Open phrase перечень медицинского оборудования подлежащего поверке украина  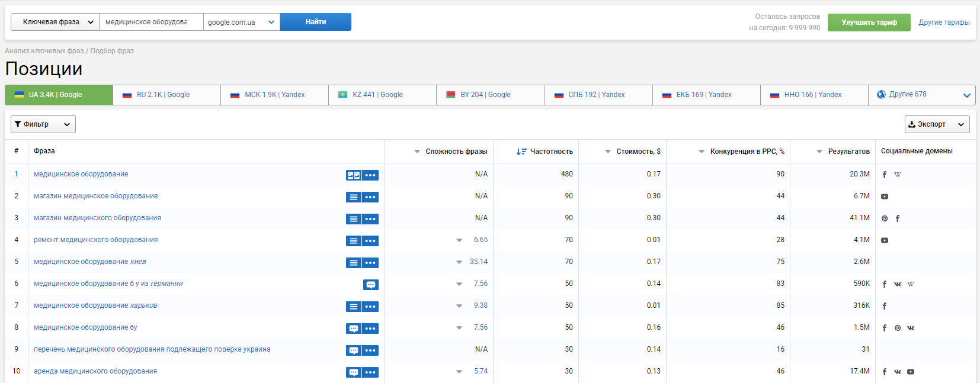click(x=152, y=349)
